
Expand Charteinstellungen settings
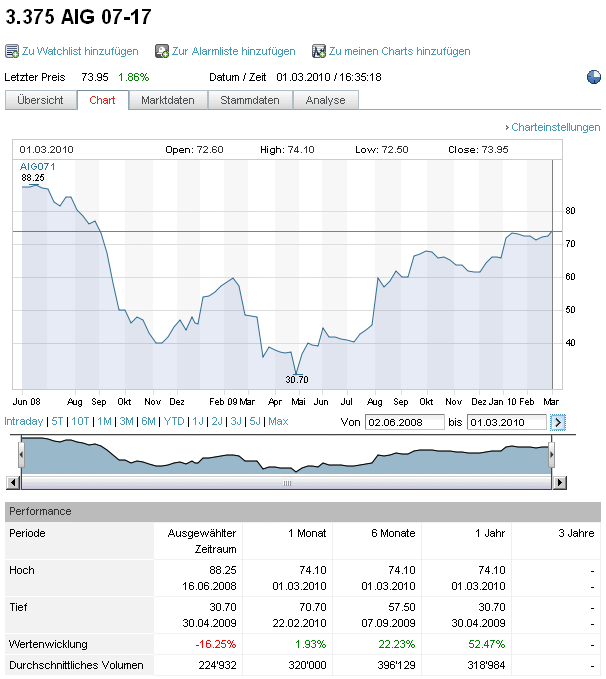(x=553, y=127)
